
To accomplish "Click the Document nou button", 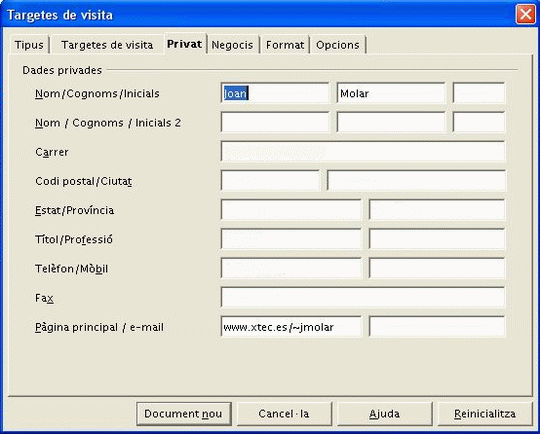I will tap(184, 414).
